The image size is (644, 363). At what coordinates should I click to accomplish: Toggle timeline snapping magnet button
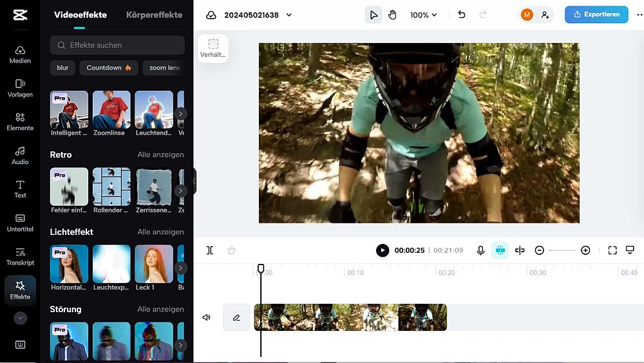click(500, 250)
